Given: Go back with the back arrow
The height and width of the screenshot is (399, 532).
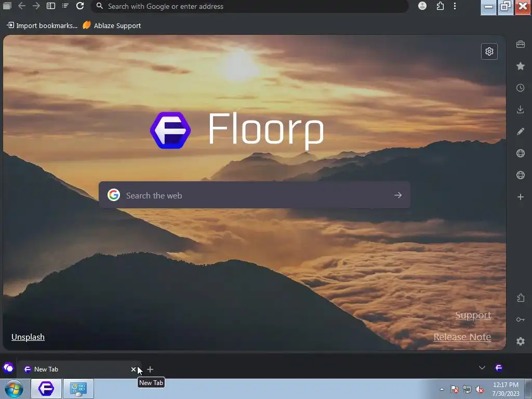Looking at the screenshot, I should click(x=22, y=6).
